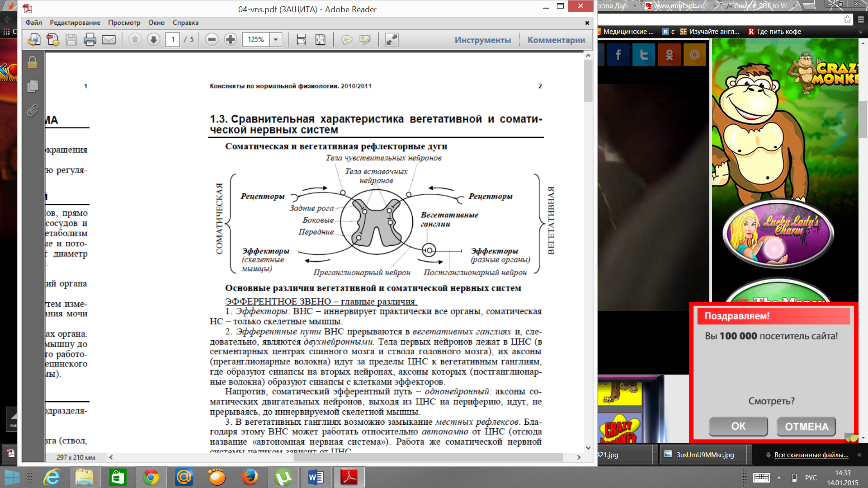The height and width of the screenshot is (488, 868).
Task: Go to previous page arrow icon
Action: (x=135, y=40)
